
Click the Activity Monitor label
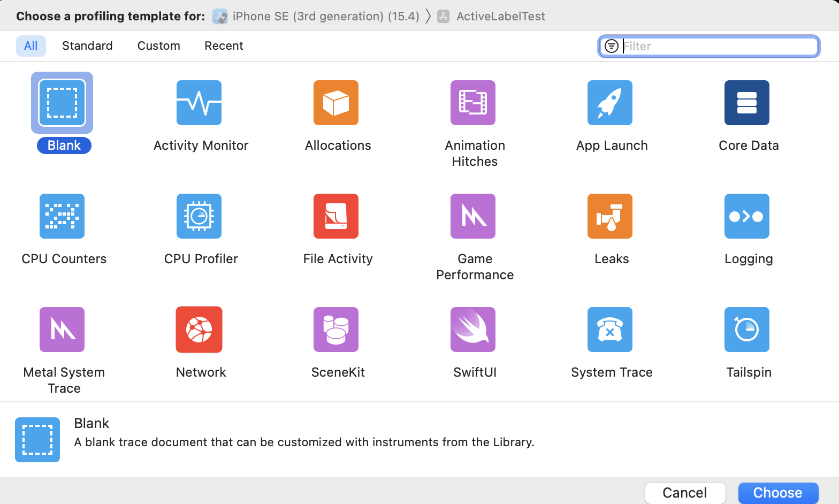pos(201,146)
